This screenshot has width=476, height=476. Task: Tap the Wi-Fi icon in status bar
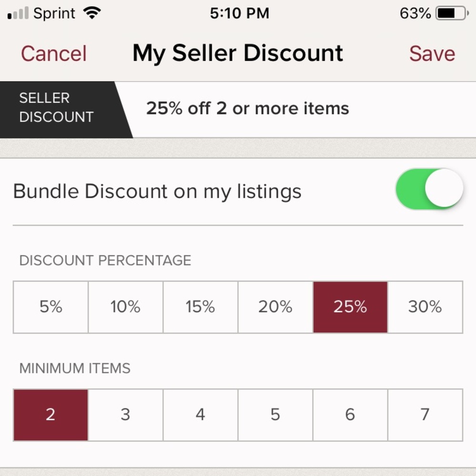pyautogui.click(x=92, y=13)
